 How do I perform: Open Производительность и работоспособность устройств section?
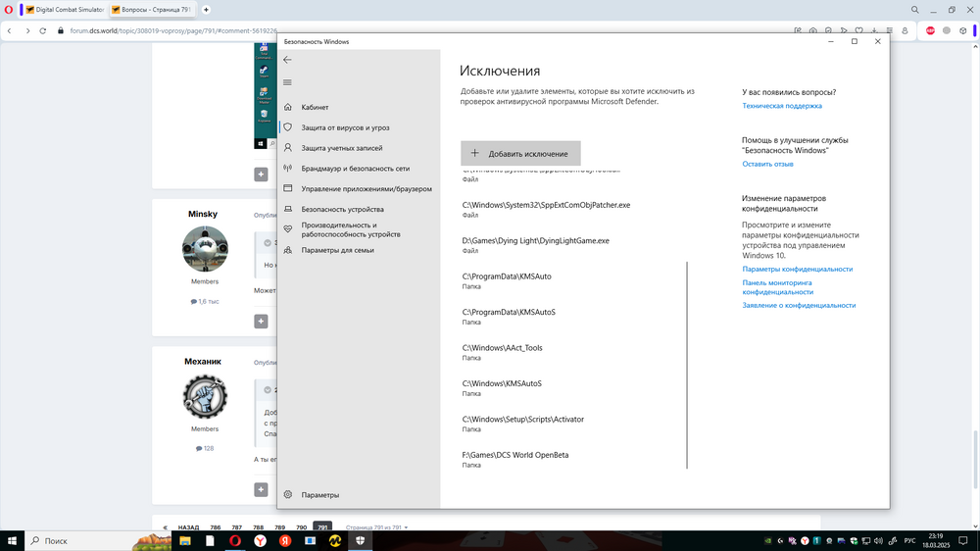point(351,229)
